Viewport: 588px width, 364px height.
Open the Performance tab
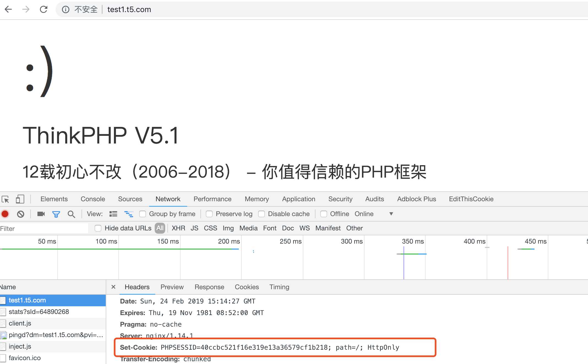[213, 199]
